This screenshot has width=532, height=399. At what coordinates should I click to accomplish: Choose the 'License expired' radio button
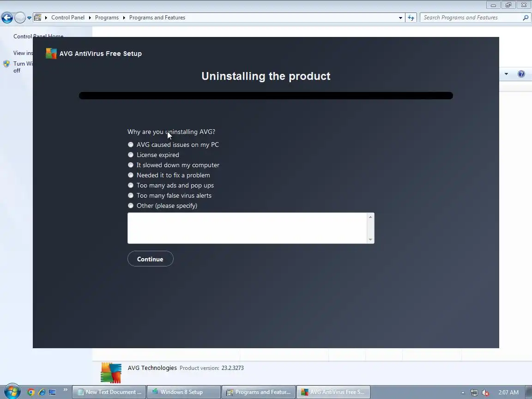pos(131,155)
